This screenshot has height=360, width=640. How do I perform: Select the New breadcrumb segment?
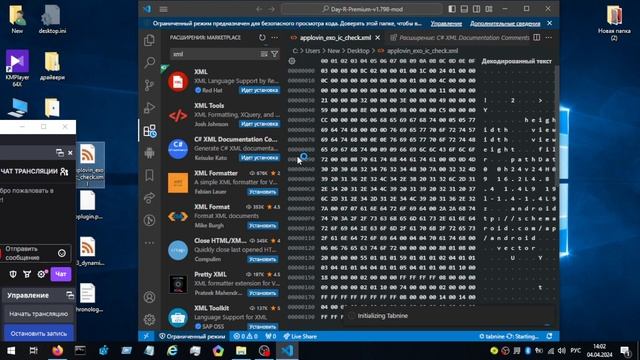pos(333,51)
